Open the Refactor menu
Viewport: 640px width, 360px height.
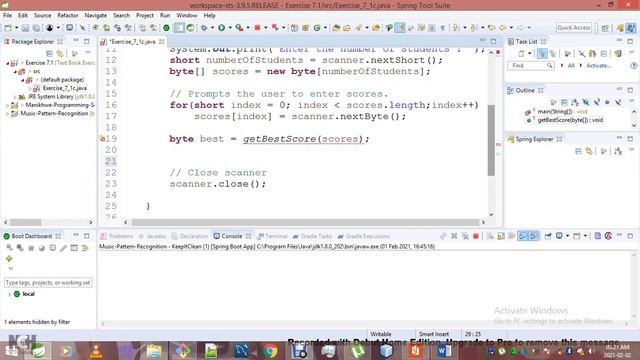click(68, 16)
